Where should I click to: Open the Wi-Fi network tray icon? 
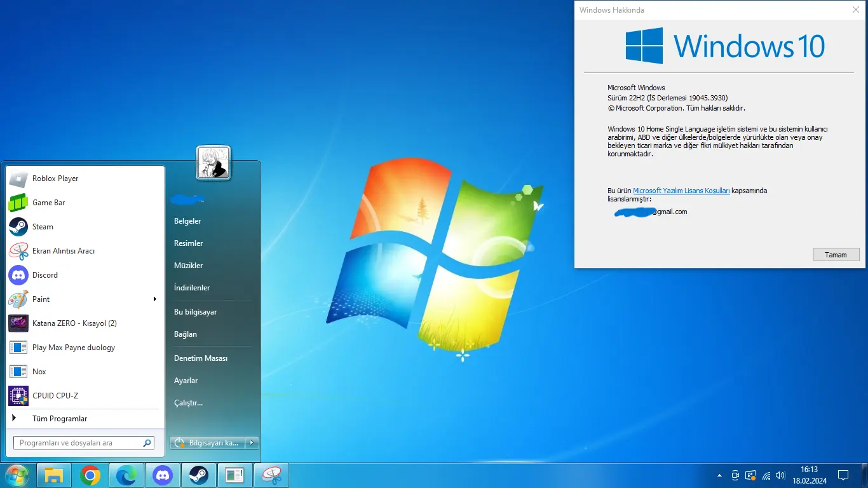[x=766, y=475]
